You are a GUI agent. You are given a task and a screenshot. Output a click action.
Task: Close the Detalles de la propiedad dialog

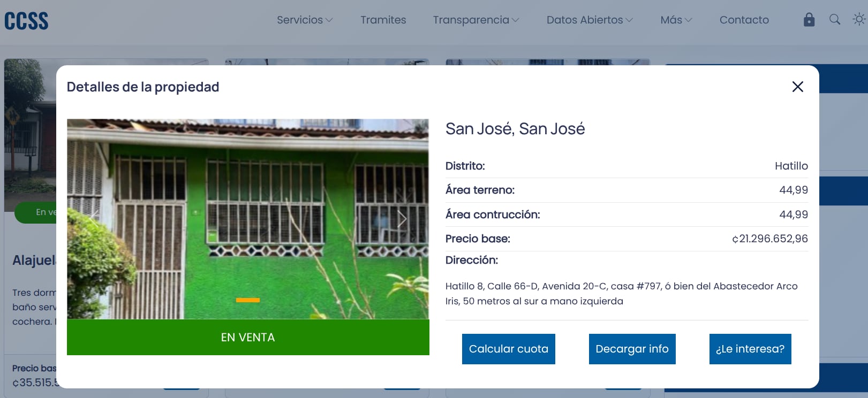tap(798, 87)
